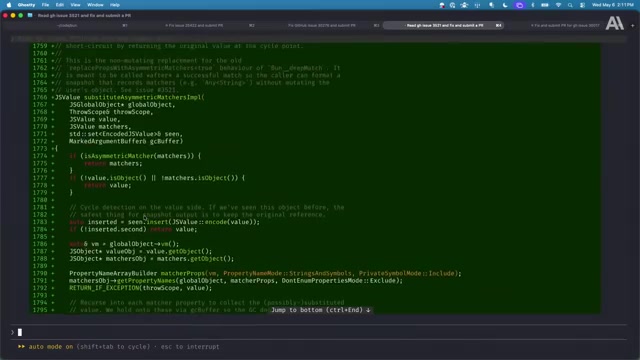640x360 pixels.
Task: Click the 'JSGlobalObject* globalObject,' parameter line
Action: point(122,104)
